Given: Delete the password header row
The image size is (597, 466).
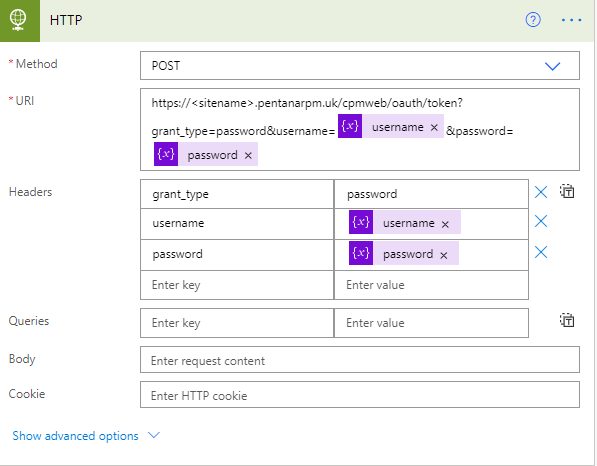Looking at the screenshot, I should (x=541, y=252).
